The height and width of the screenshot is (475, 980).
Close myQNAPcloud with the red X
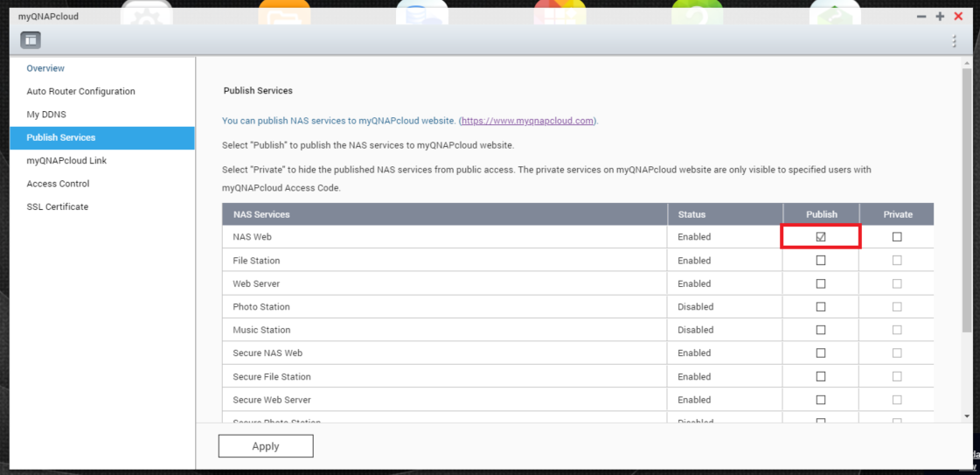tap(958, 17)
